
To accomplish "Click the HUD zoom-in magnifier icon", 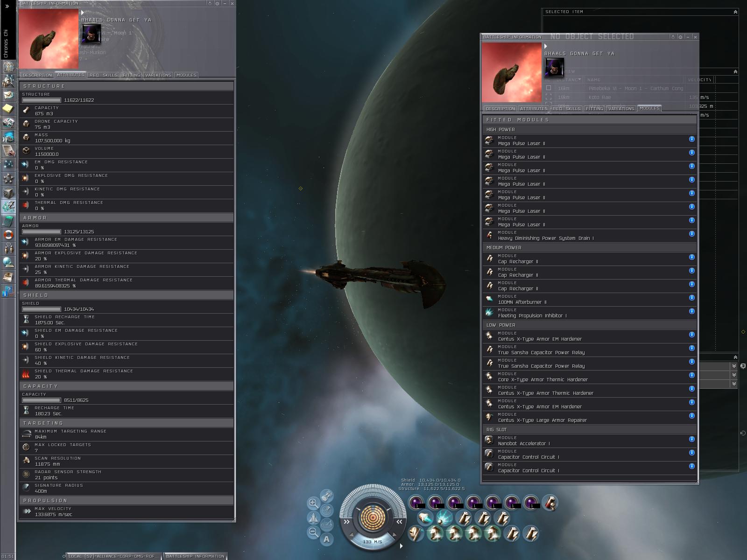I will click(313, 503).
